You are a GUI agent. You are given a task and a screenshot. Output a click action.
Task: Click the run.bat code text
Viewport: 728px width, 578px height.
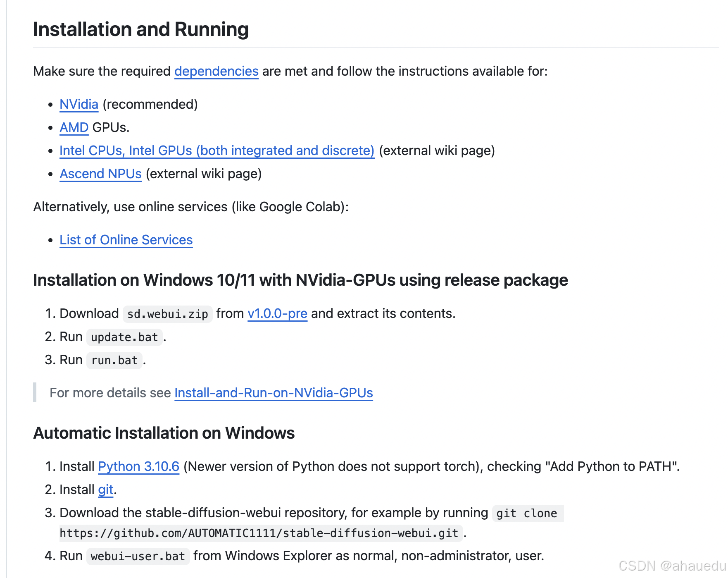tap(114, 361)
